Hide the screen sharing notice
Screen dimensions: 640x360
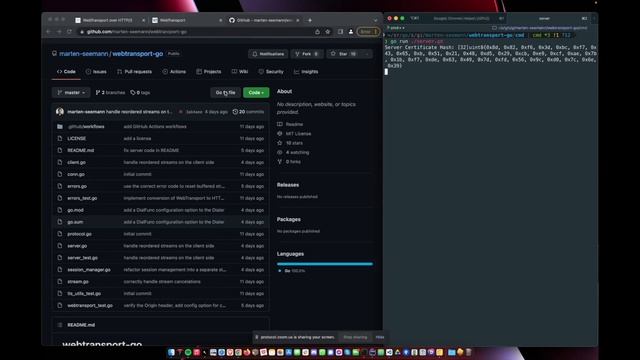380,337
